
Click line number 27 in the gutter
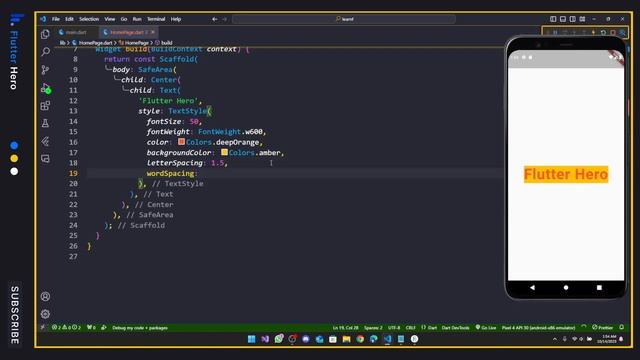pyautogui.click(x=73, y=256)
